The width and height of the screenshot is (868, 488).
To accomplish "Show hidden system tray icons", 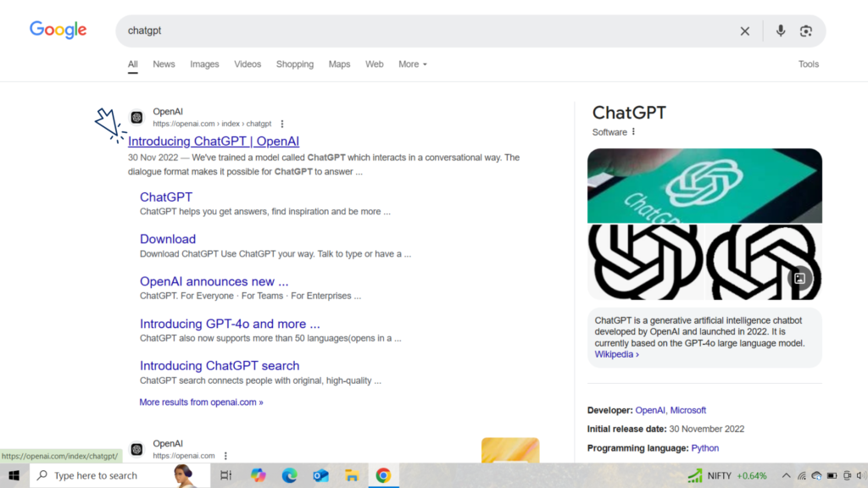I will pyautogui.click(x=786, y=475).
